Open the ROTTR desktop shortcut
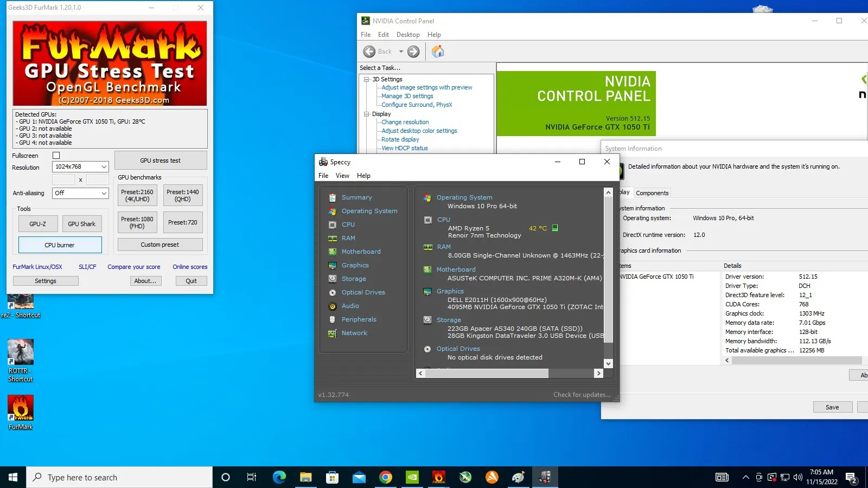 21,361
